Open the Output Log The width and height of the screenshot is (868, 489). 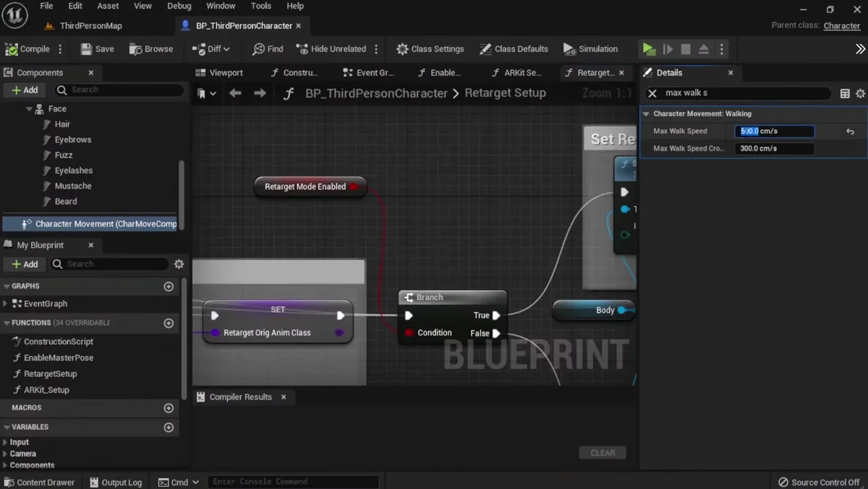click(x=116, y=482)
